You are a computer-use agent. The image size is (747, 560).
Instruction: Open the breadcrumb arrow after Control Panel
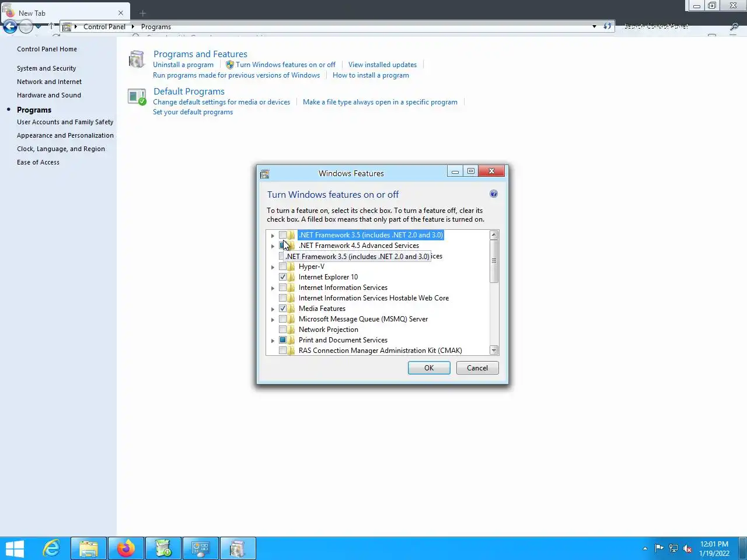pos(133,26)
